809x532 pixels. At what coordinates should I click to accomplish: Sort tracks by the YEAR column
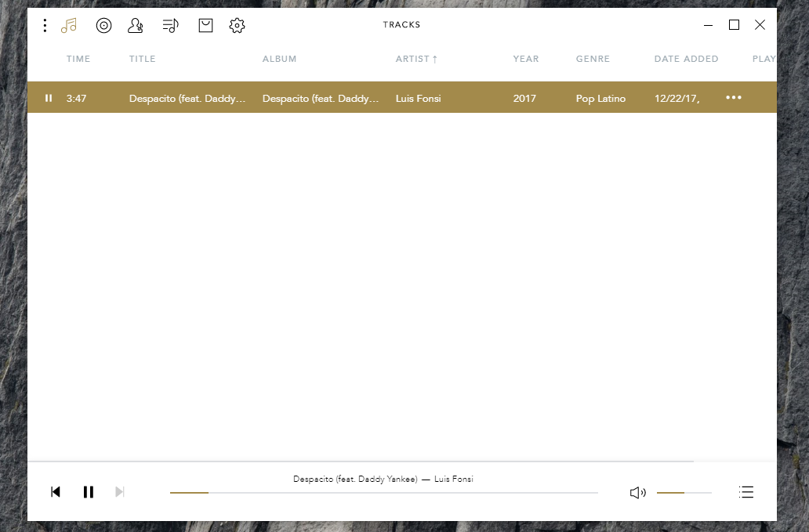[526, 59]
